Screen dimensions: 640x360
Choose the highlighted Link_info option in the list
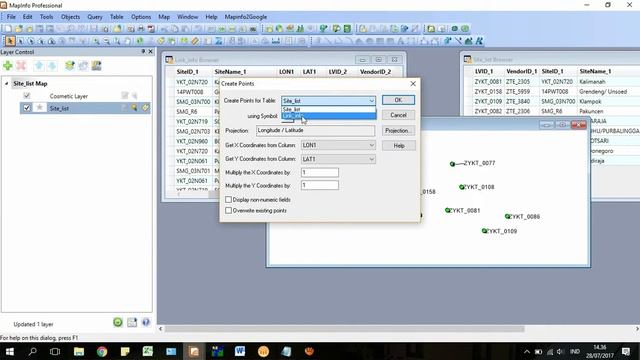click(329, 116)
